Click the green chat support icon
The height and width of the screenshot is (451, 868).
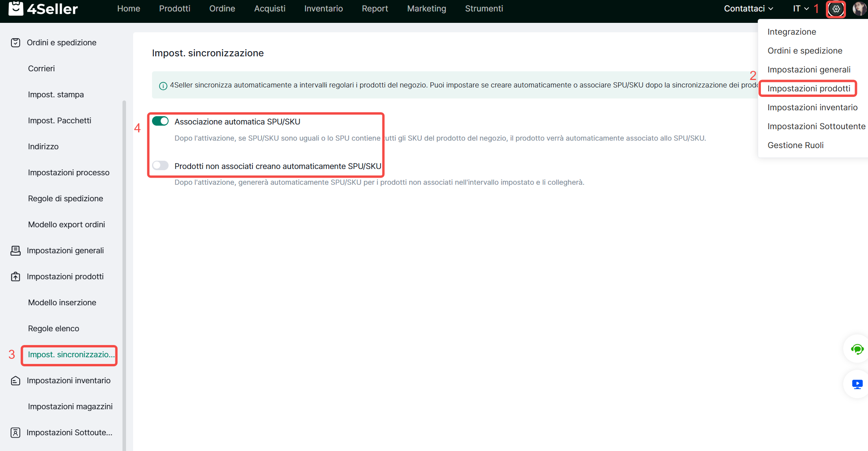(x=857, y=349)
